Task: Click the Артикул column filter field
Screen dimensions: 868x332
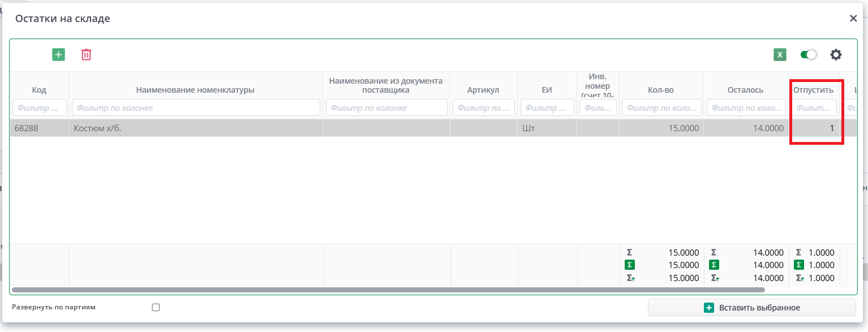Action: tap(483, 107)
